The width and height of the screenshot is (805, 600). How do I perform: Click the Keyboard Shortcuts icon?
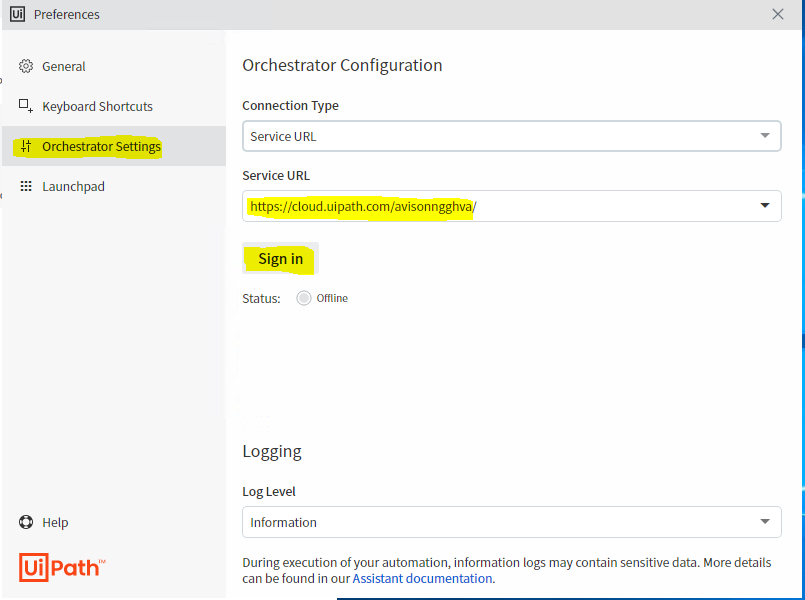[x=26, y=106]
